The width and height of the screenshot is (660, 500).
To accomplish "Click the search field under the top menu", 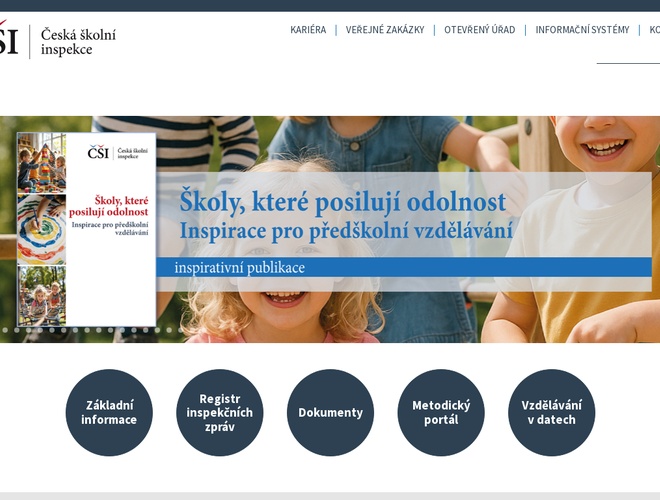I will [628, 54].
